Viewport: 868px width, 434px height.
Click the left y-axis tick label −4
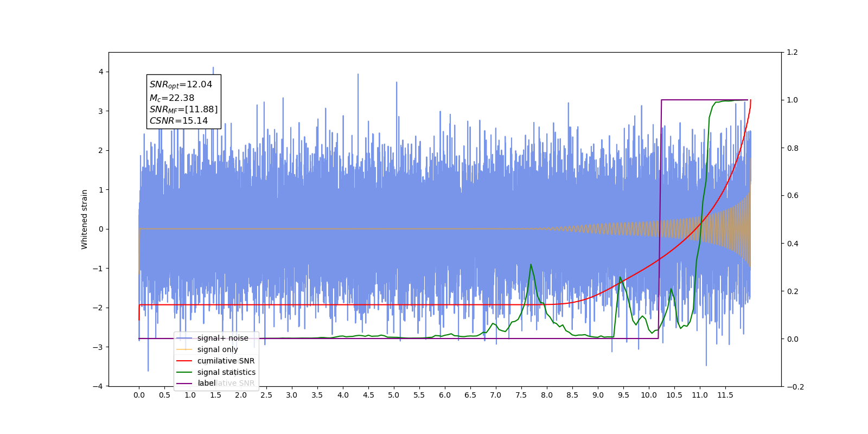point(98,386)
